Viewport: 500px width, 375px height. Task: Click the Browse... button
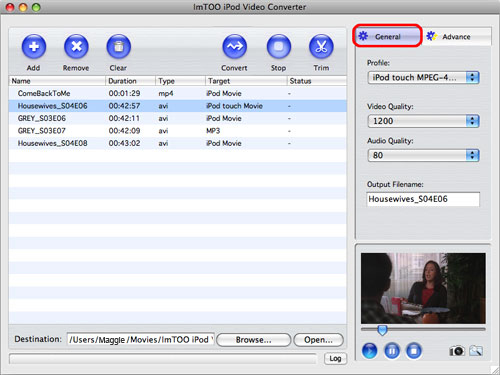pos(254,340)
